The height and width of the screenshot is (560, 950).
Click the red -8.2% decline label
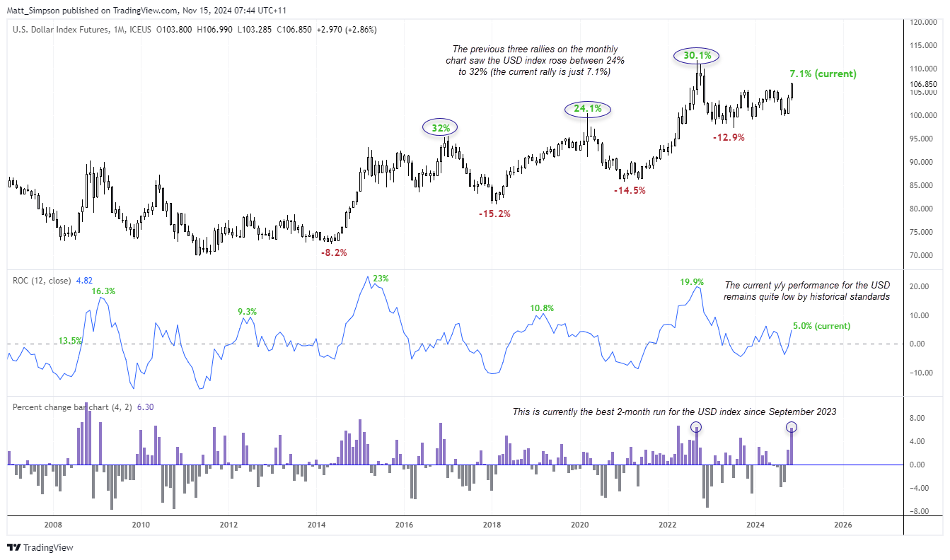click(334, 252)
